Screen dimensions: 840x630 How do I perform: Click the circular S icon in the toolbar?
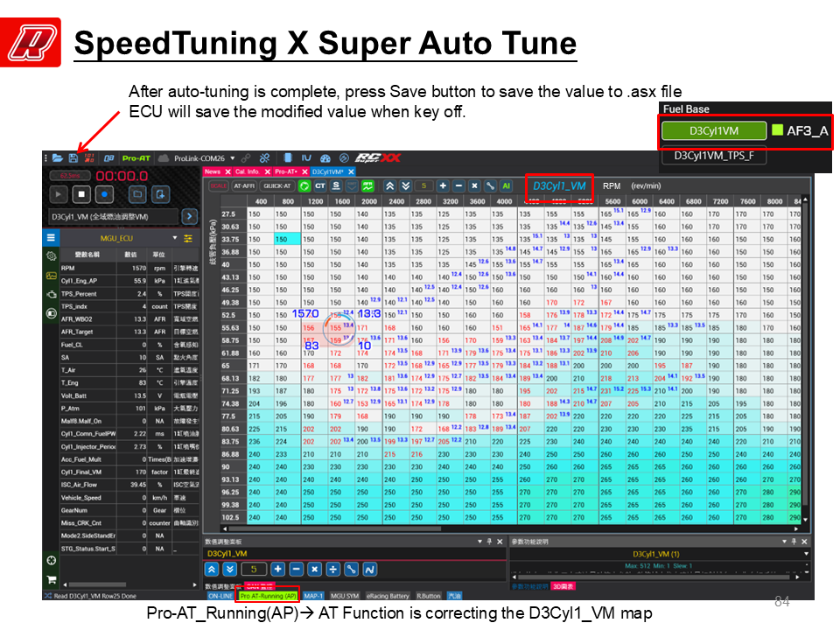[x=344, y=158]
